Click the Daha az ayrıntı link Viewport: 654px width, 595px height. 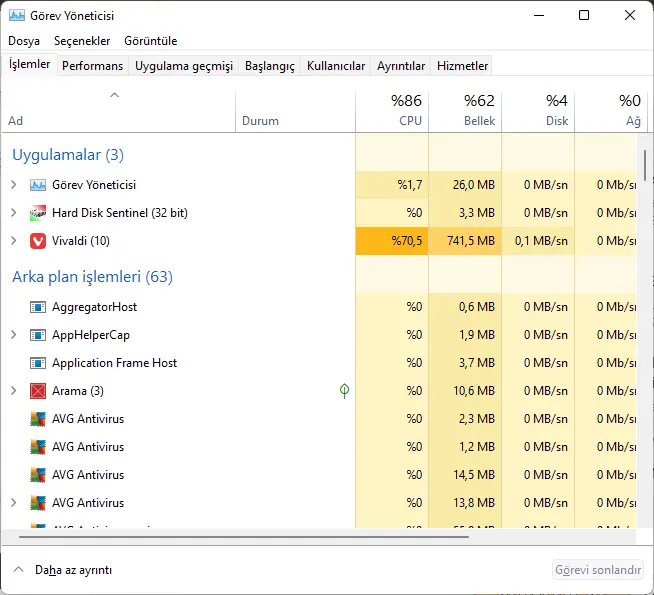pyautogui.click(x=73, y=570)
